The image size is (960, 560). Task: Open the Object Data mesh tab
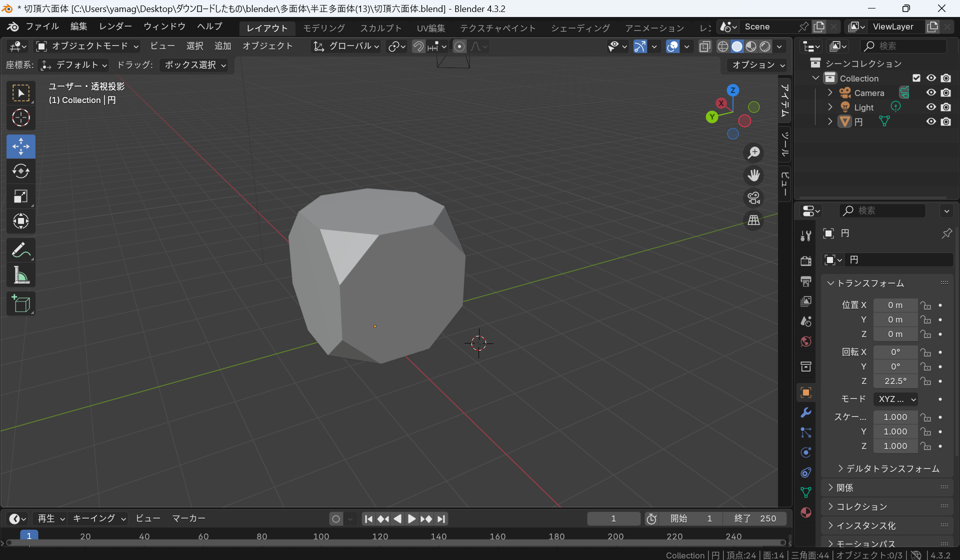click(x=805, y=492)
